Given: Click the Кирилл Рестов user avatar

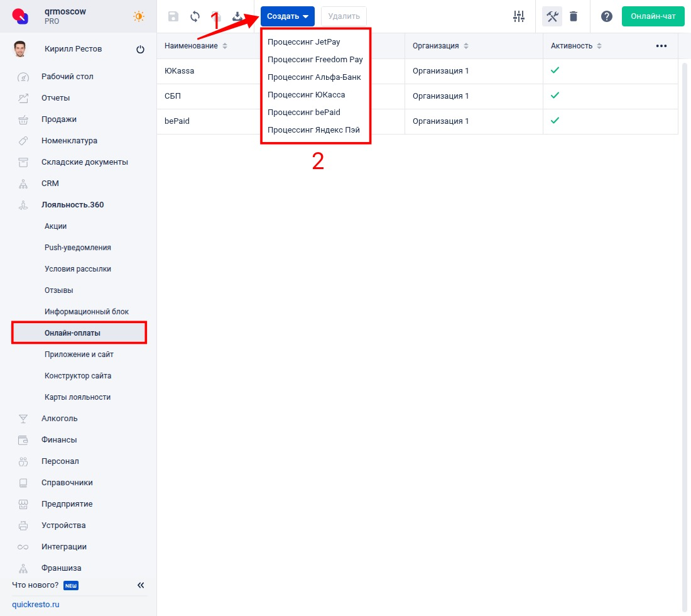Looking at the screenshot, I should click(x=20, y=49).
